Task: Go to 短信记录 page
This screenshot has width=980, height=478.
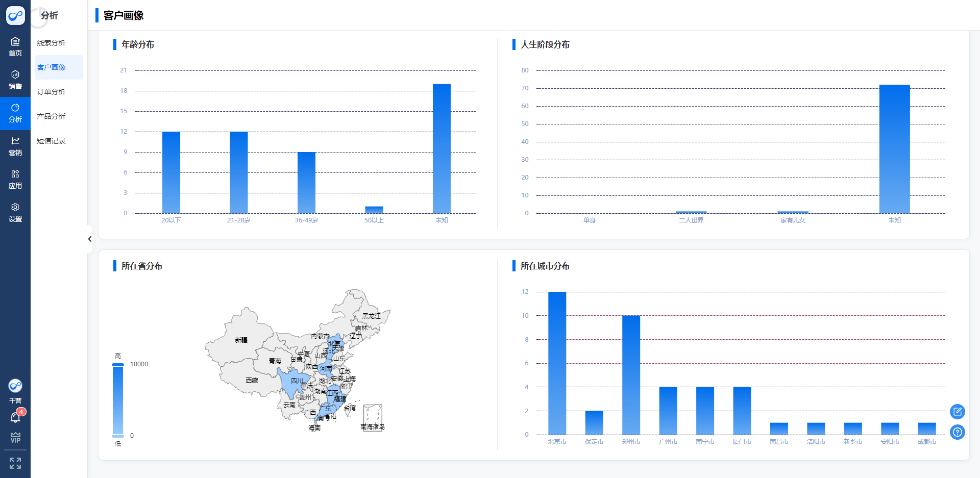Action: pyautogui.click(x=51, y=141)
